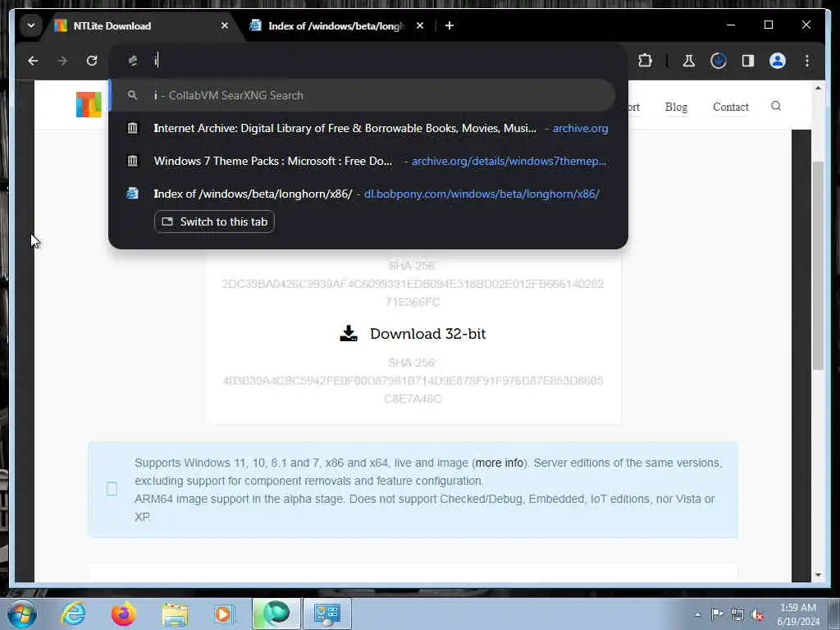Image resolution: width=840 pixels, height=630 pixels.
Task: Click the download icon beside Download 32-bit
Action: click(349, 333)
